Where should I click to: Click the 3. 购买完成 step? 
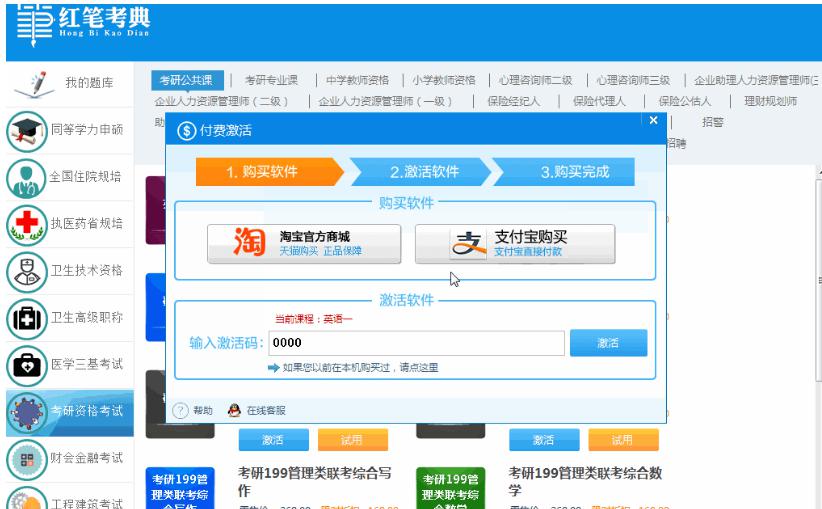564,172
